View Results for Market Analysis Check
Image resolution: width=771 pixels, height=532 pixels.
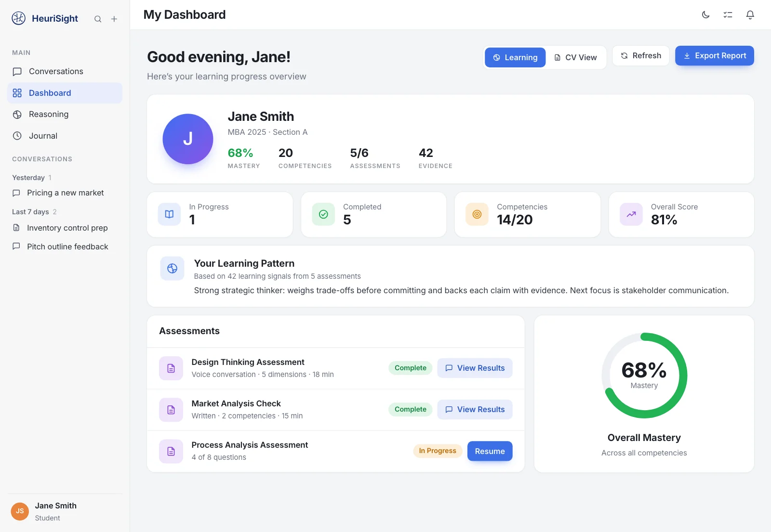coord(475,409)
